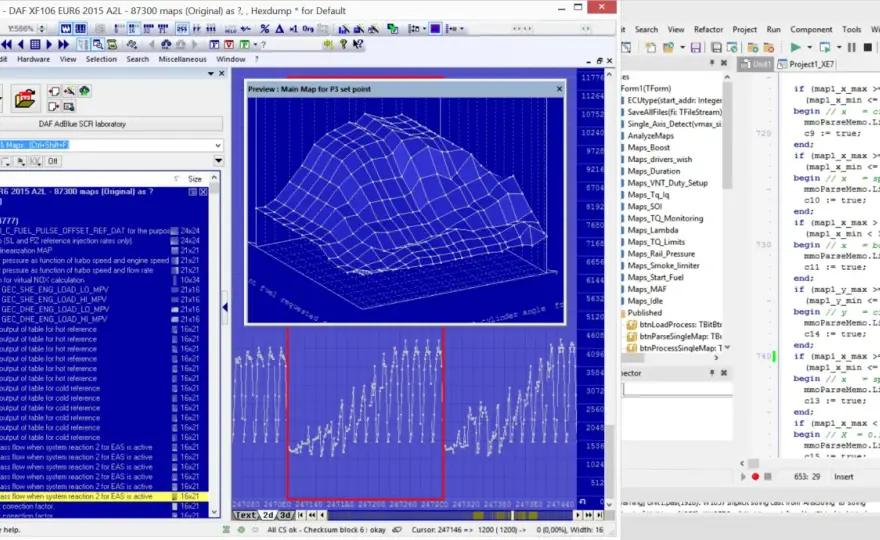The height and width of the screenshot is (540, 880).
Task: Open the Selection menu
Action: tap(101, 59)
